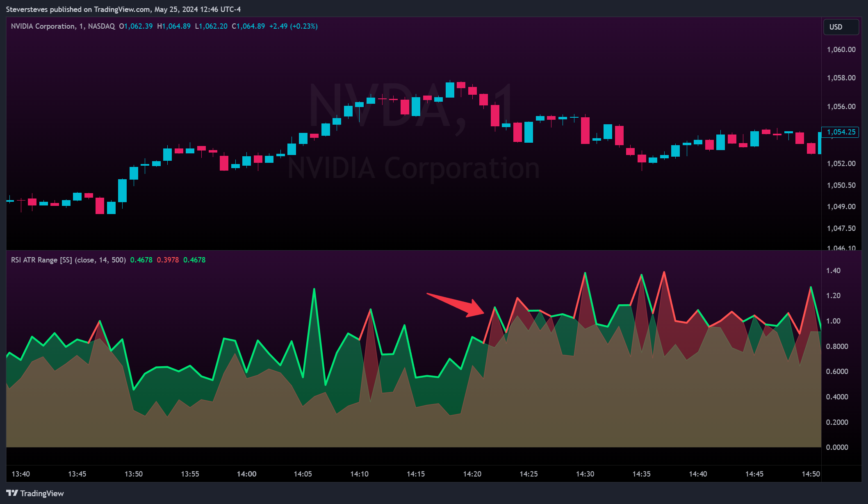This screenshot has width=868, height=504.
Task: Click the 13:40 time axis label
Action: [x=21, y=474]
